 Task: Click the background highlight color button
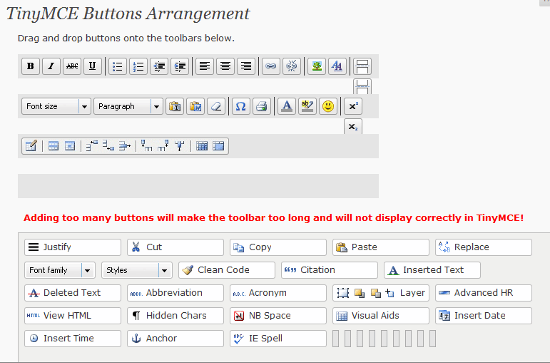coord(307,106)
